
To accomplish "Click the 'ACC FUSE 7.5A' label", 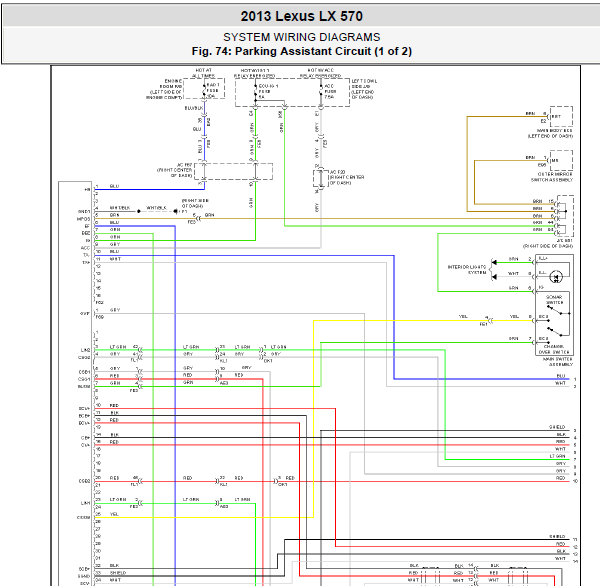I will point(330,91).
